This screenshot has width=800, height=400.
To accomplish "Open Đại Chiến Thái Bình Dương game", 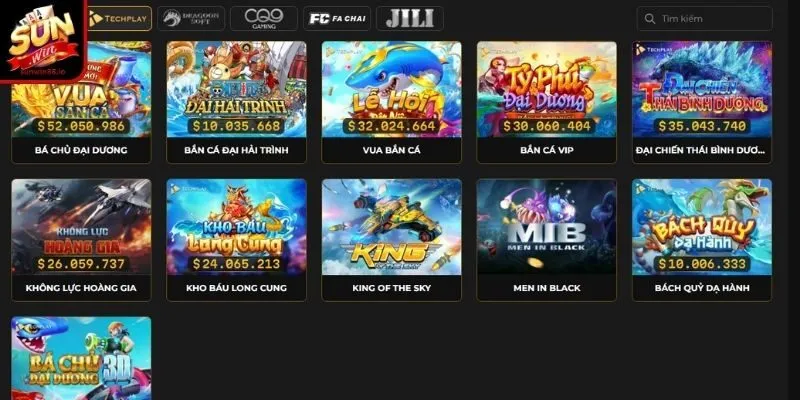I will pyautogui.click(x=702, y=102).
